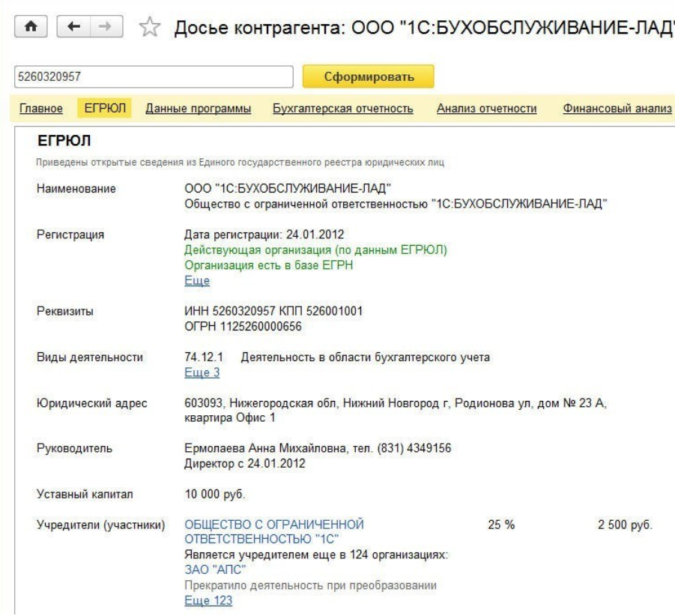This screenshot has height=616, width=675.
Task: Click the Руководитель field label
Action: pos(74,448)
